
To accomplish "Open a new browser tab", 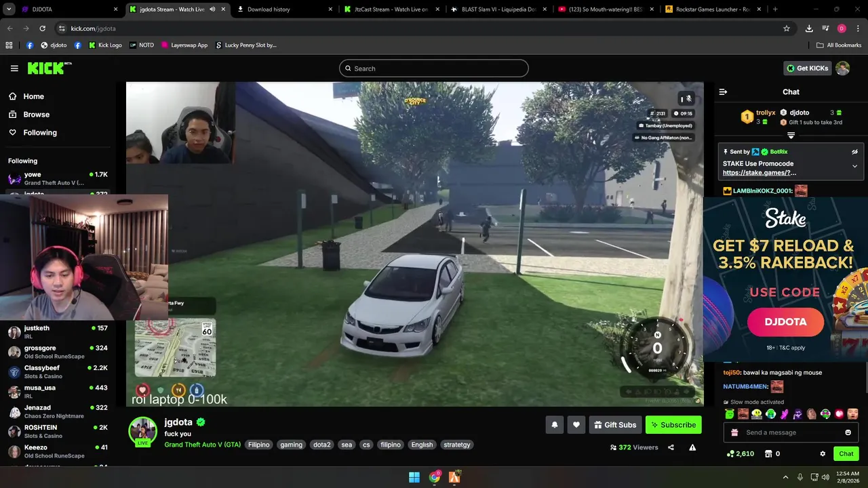I will point(775,9).
